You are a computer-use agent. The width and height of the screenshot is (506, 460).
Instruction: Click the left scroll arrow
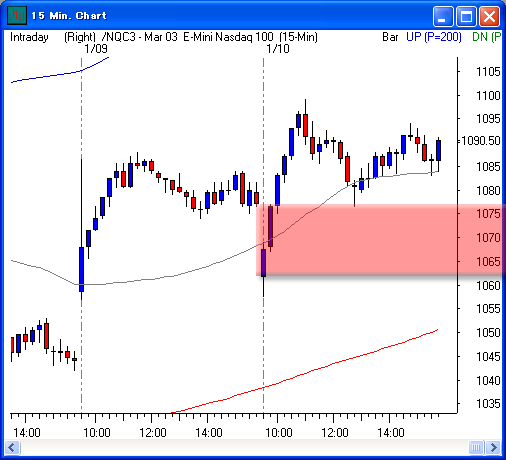coord(12,447)
